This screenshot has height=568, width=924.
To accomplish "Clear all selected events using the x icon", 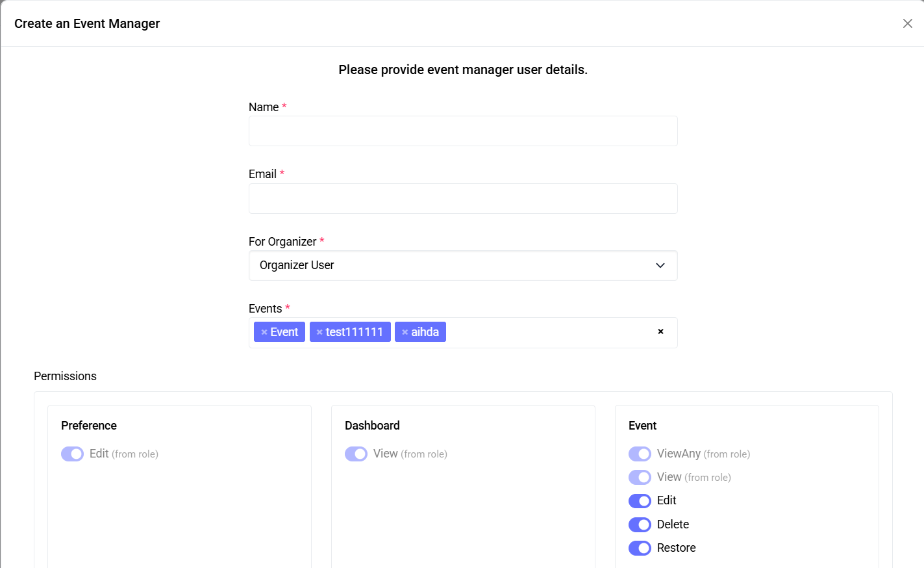I will point(660,331).
